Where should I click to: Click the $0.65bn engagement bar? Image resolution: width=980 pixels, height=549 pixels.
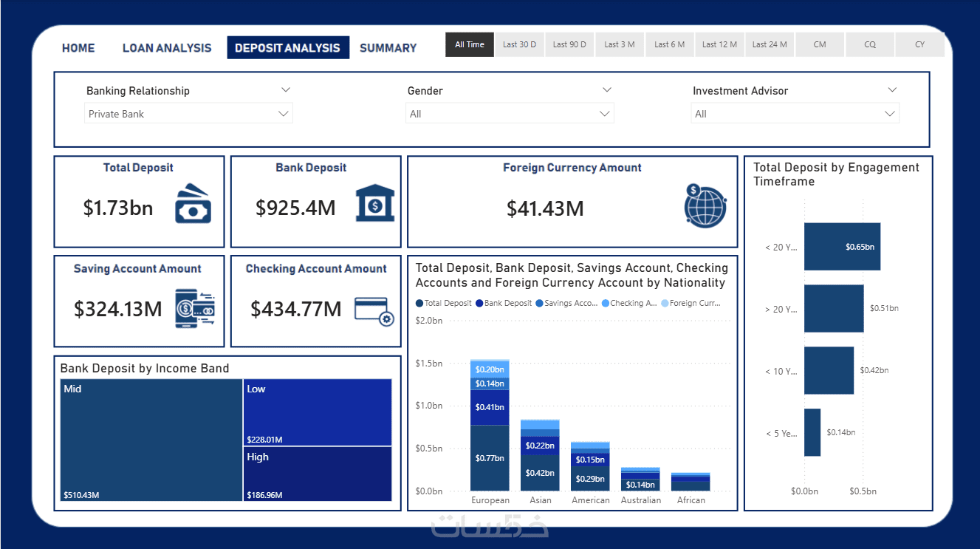click(x=842, y=247)
